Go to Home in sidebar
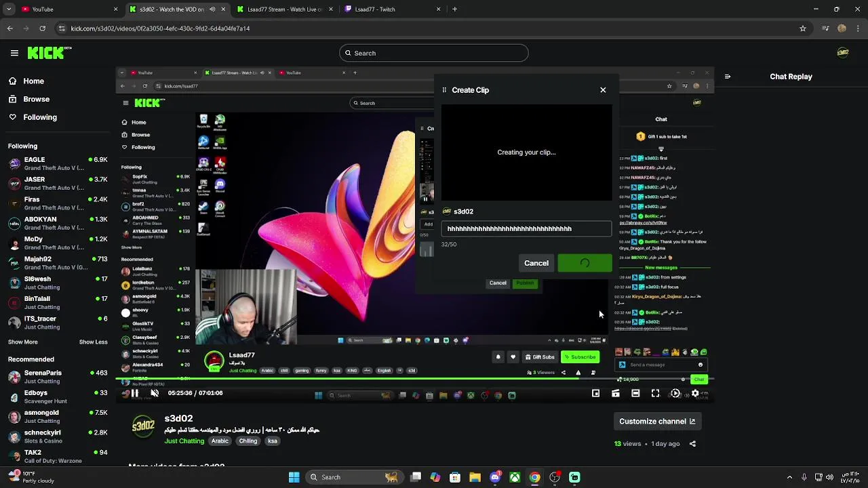This screenshot has width=868, height=488. coord(26,81)
